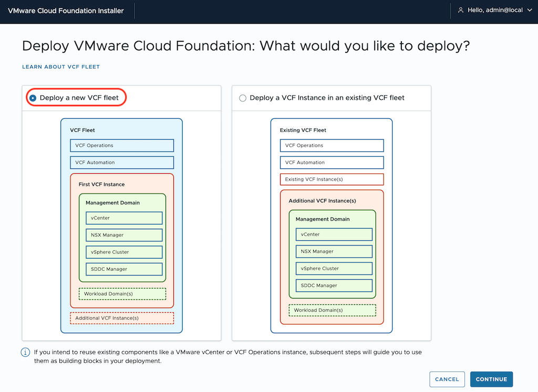538x392 pixels.
Task: Click First VCF Instance label
Action: 101,184
